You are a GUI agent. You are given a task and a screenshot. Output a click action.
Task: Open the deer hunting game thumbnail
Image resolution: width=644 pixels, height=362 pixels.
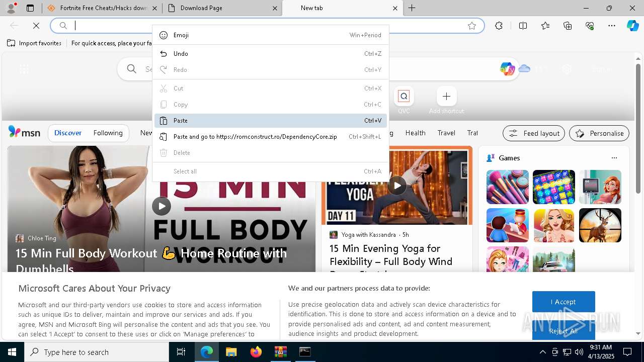click(600, 225)
